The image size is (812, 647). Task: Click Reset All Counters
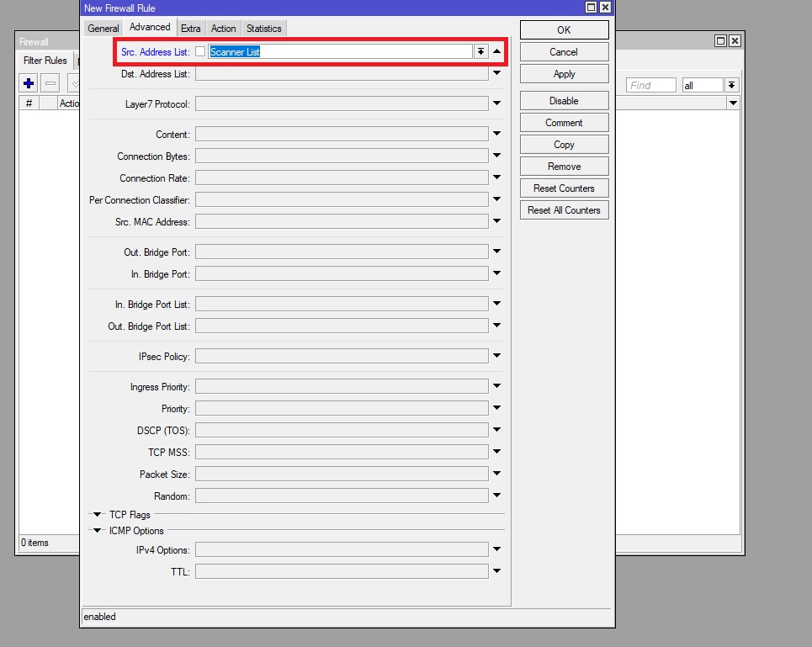[563, 209]
